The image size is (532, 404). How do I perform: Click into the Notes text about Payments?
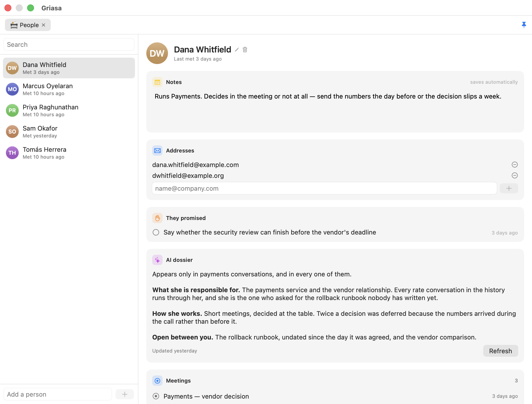328,96
